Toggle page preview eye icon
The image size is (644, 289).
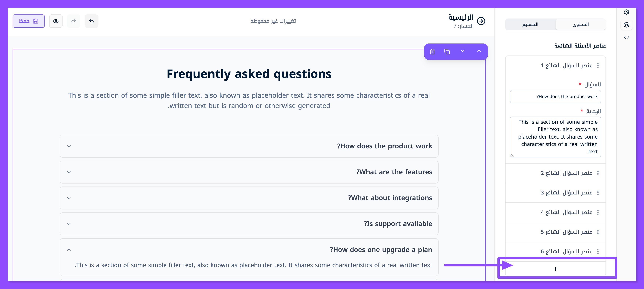click(x=56, y=21)
